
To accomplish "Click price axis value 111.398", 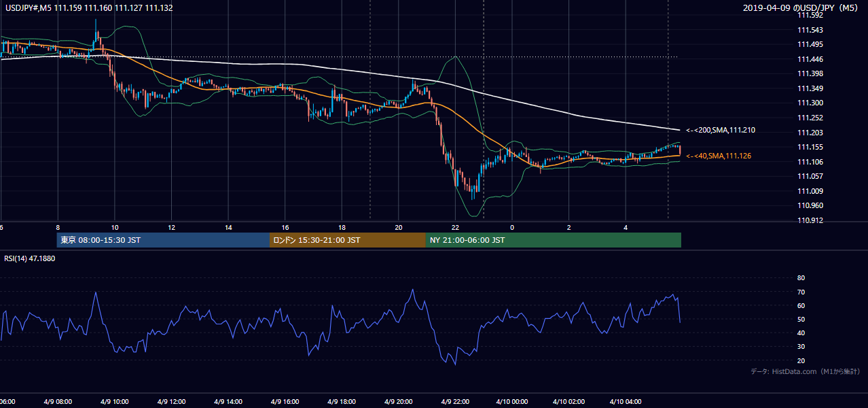I will (x=810, y=73).
